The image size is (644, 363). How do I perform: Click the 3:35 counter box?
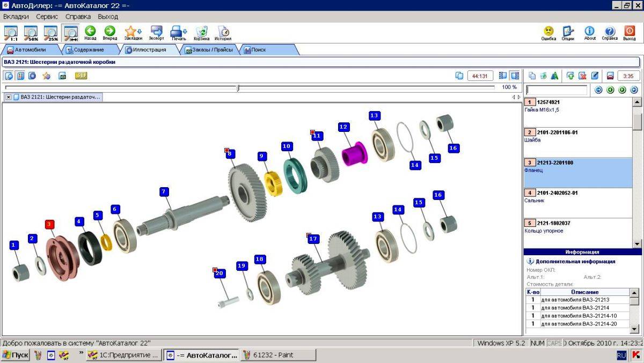[x=628, y=76]
